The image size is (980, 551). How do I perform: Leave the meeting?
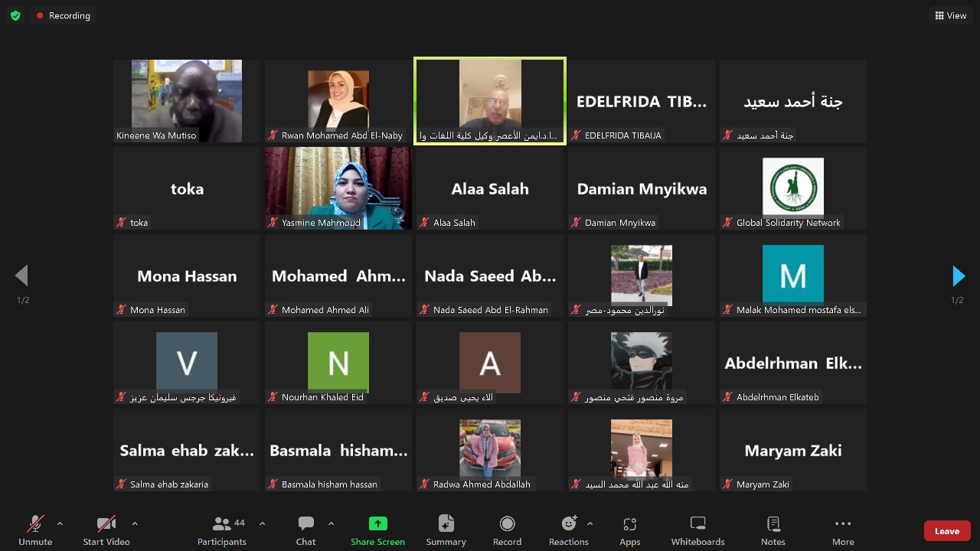[947, 530]
